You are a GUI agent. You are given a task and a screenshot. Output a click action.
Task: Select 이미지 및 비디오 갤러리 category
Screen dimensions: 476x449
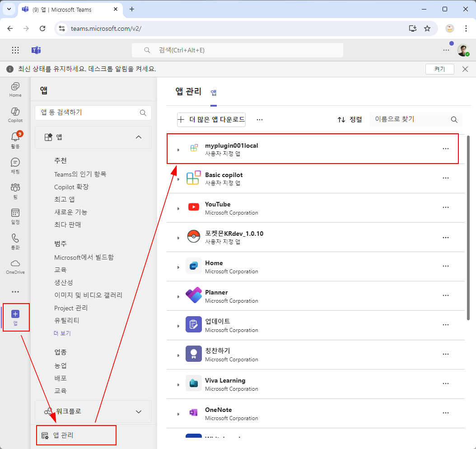88,295
